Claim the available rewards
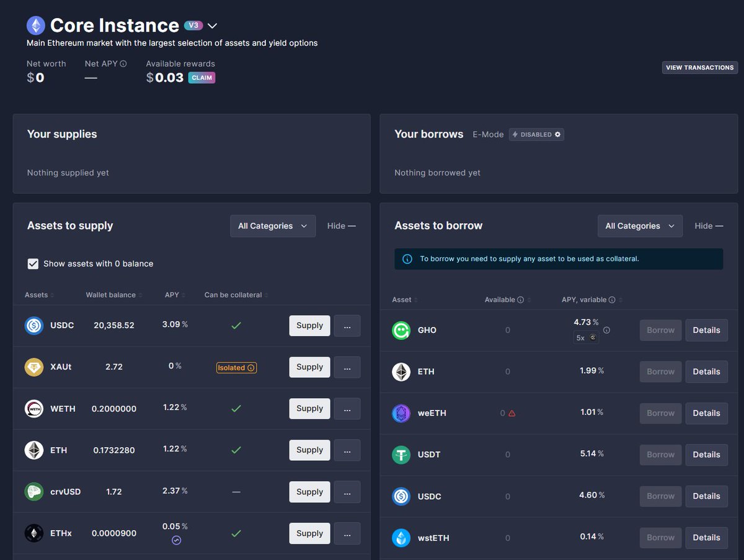Viewport: 744px width, 560px height. tap(201, 78)
